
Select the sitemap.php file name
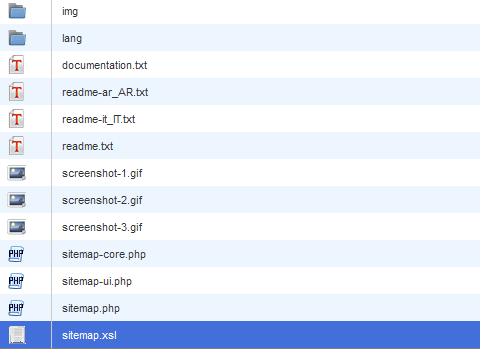(x=91, y=308)
